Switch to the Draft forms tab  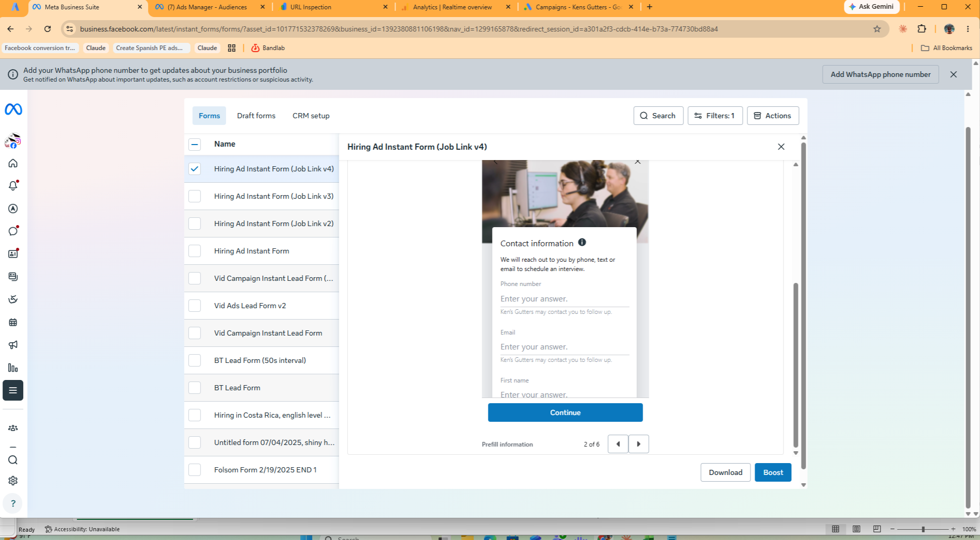[x=256, y=116]
